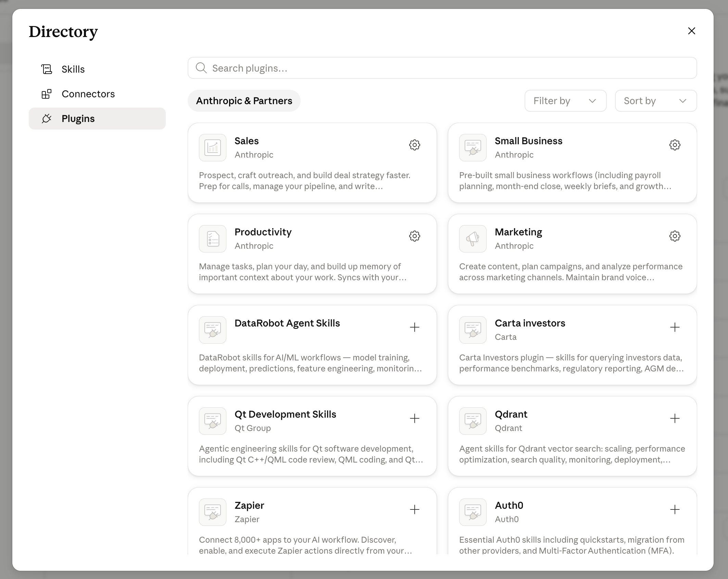Add the Carta investors plugin

(x=675, y=327)
